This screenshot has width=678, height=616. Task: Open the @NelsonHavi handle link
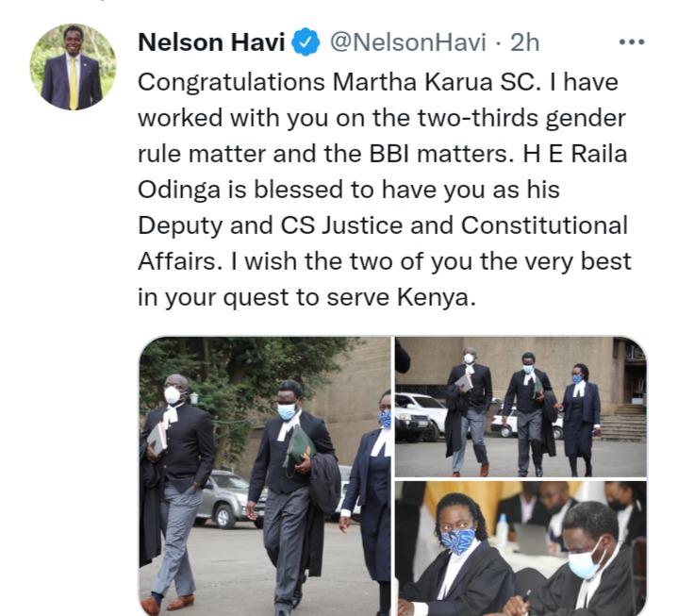coord(408,42)
